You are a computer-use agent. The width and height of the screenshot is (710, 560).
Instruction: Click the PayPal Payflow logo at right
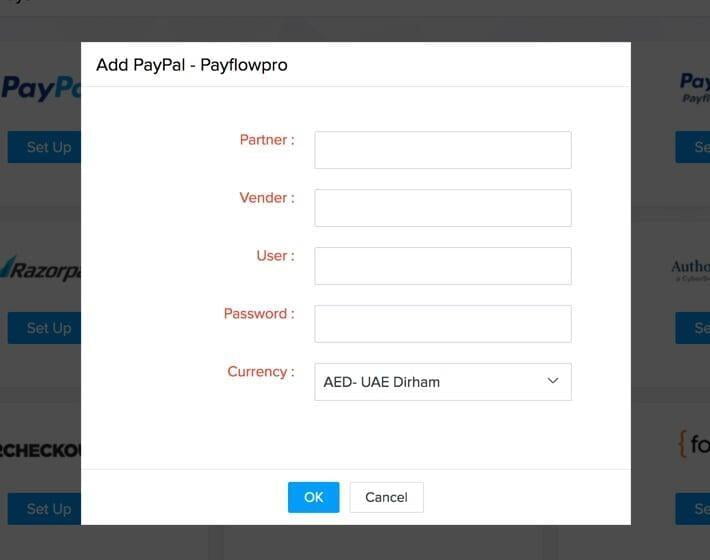click(x=695, y=87)
